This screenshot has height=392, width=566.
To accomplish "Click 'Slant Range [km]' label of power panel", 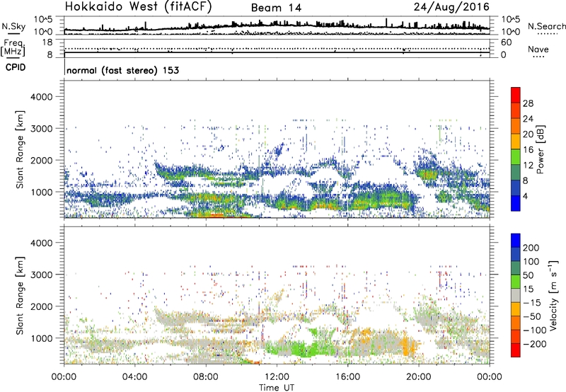I will point(20,149).
